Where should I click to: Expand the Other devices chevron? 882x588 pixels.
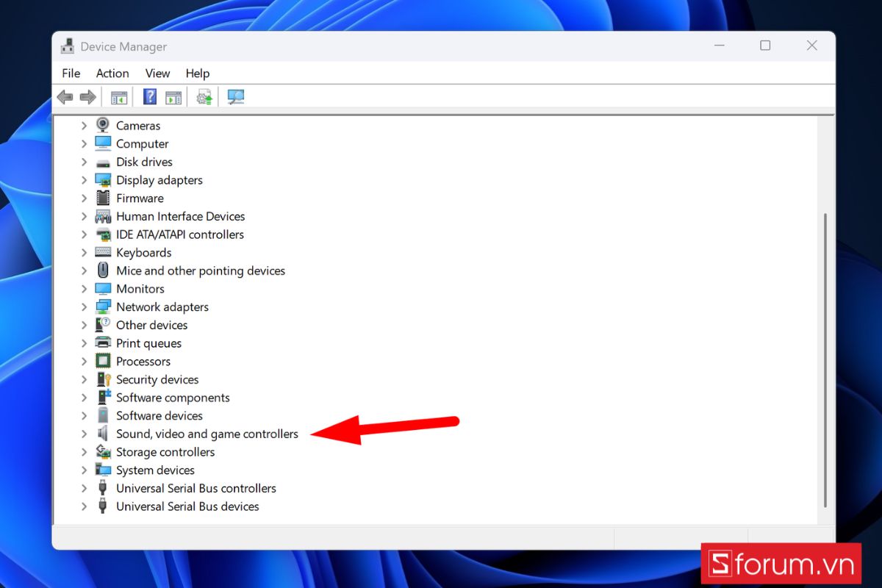pos(84,325)
